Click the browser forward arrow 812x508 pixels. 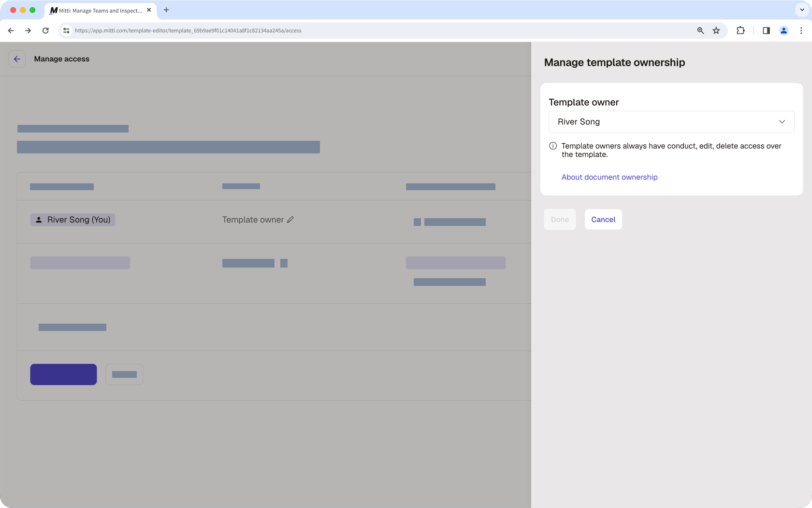(28, 30)
